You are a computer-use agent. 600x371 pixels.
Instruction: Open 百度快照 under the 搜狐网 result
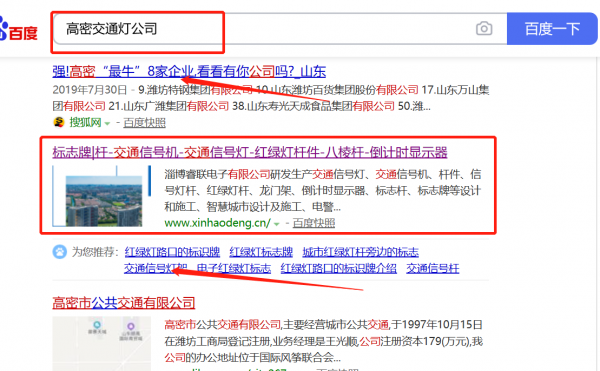pos(144,123)
